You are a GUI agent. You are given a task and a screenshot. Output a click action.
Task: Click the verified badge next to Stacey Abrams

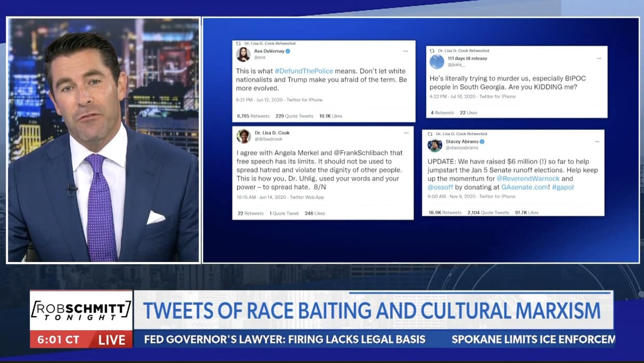point(482,141)
